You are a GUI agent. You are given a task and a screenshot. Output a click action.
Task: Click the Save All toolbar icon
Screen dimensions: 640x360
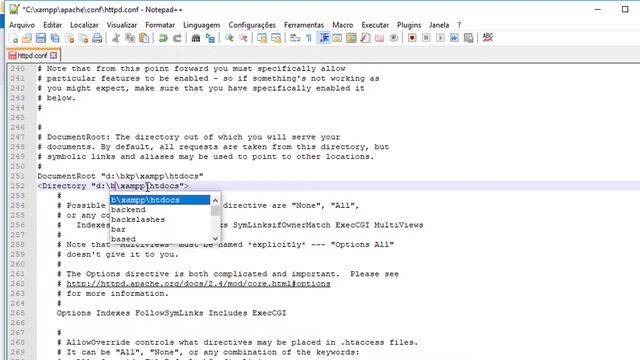[55, 38]
